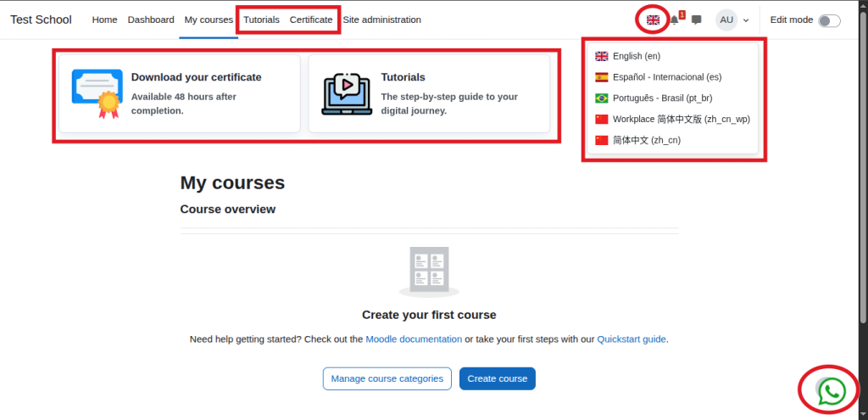Click the WhatsApp floating chat icon
Screen dimensions: 868x420
832,390
